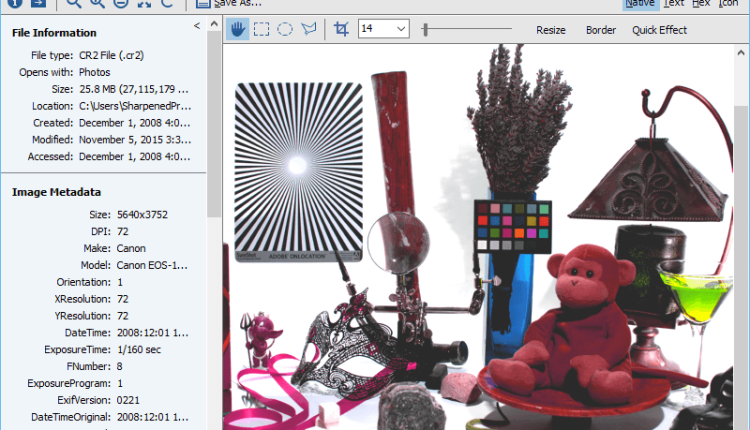Select the rectangular selection tool
750x430 pixels.
[x=261, y=30]
